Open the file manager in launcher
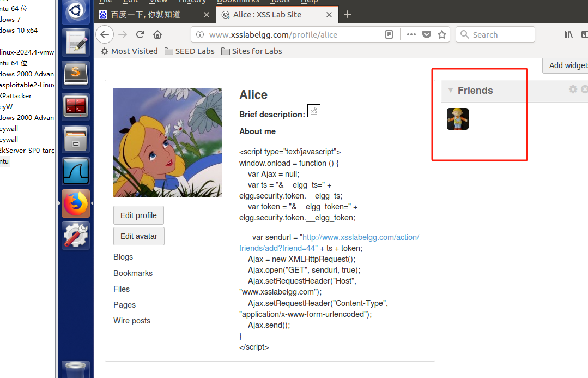Viewport: 588px width, 378px height. [76, 139]
